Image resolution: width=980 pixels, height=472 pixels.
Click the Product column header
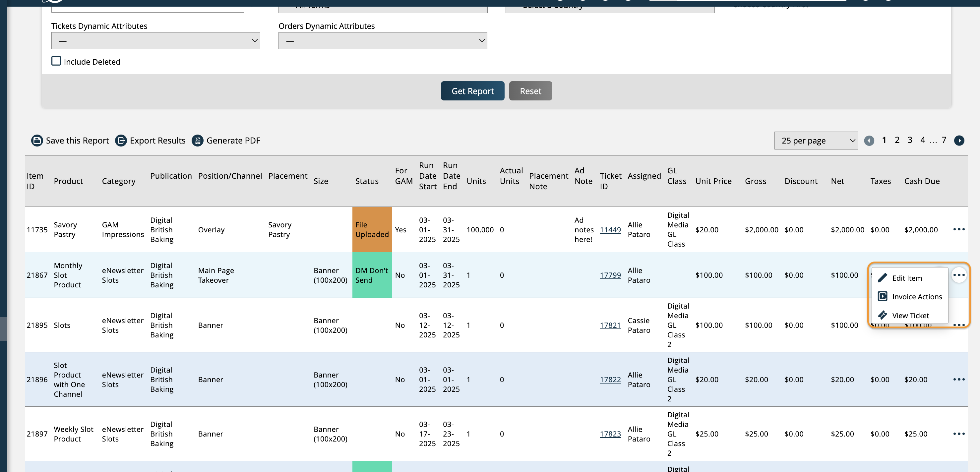(68, 181)
